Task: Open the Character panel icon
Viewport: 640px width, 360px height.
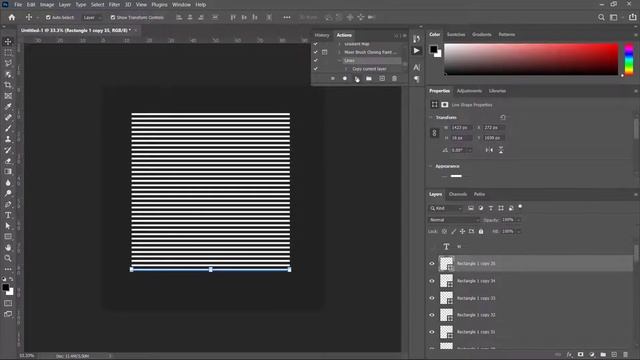Action: 416,67
